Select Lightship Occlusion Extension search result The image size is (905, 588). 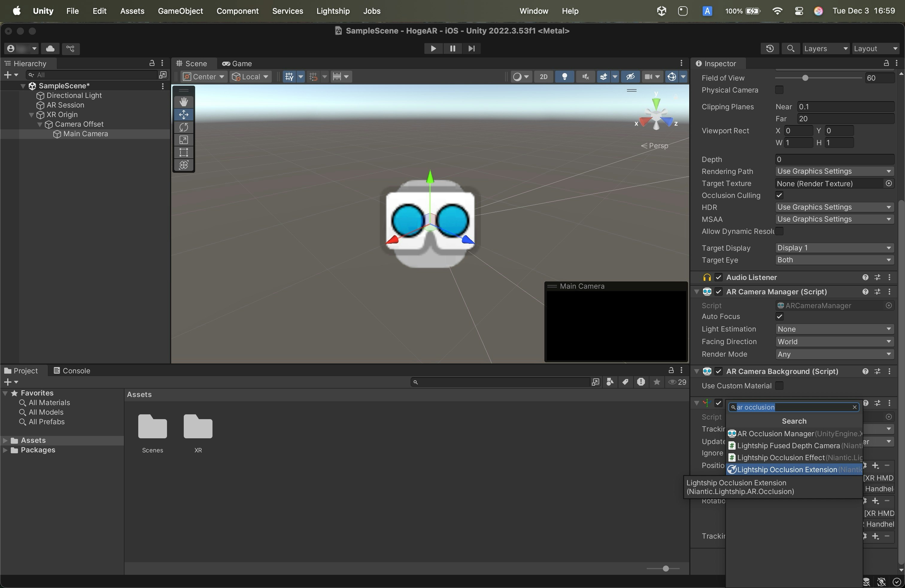coord(787,469)
